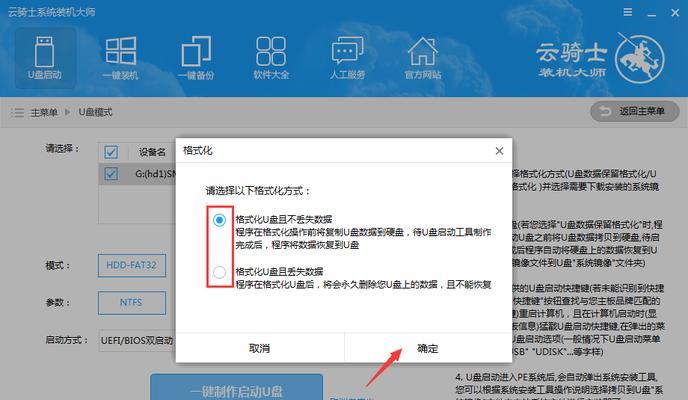
Task: Open the UEFI/BIOS双启动 boot mode dropdown
Action: pyautogui.click(x=137, y=340)
